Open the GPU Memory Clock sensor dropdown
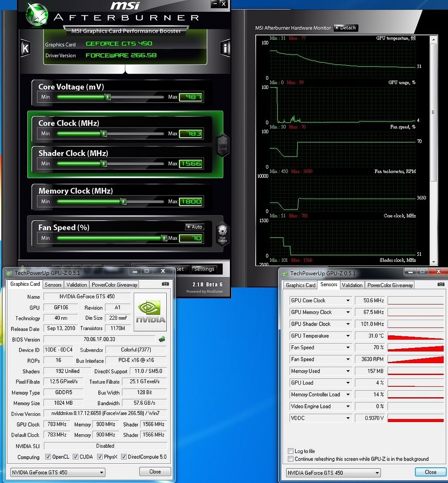Screen dimensions: 448x483 348,312
